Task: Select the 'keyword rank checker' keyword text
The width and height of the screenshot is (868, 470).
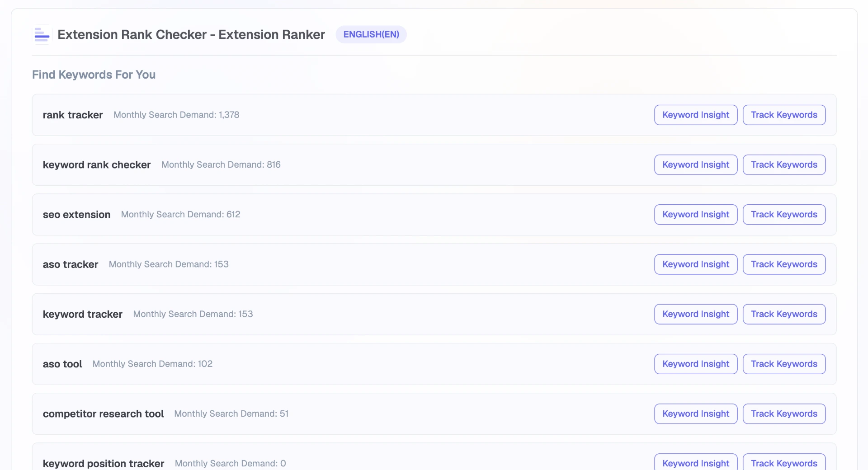Action: click(97, 164)
